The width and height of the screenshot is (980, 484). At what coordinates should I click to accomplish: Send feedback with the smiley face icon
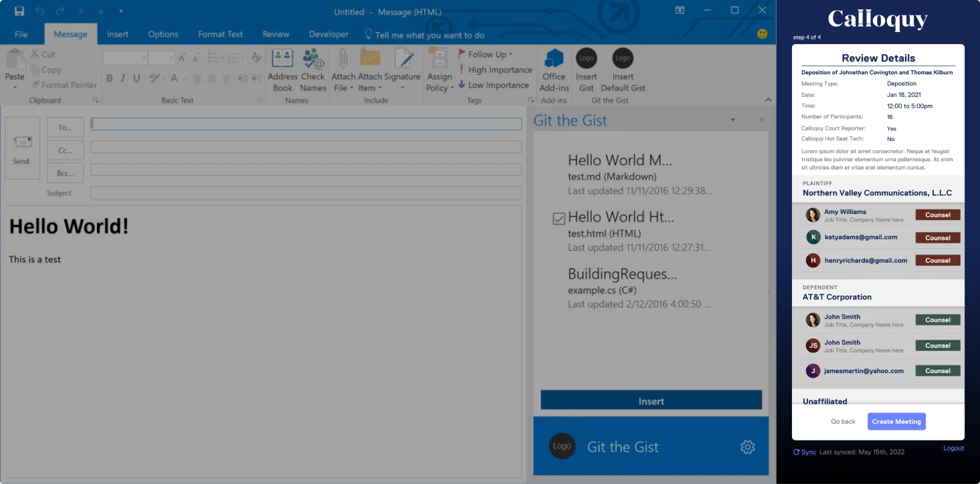coord(762,33)
